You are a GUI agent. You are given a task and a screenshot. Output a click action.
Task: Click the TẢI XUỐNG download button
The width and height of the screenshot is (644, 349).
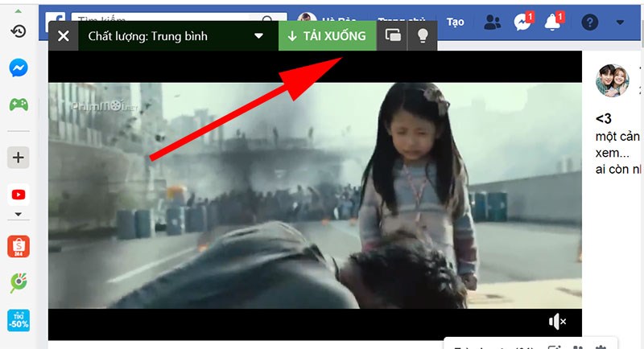tap(328, 36)
